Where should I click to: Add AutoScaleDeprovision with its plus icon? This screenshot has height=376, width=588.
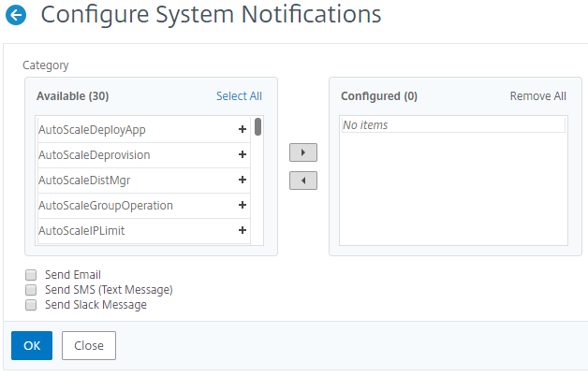(243, 154)
